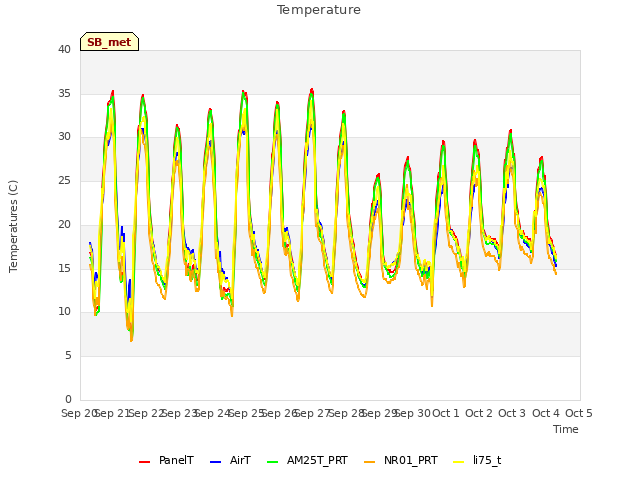Image resolution: width=640 pixels, height=480 pixels.
Task: Click the Oct 1 x-axis tick label
Action: (446, 413)
